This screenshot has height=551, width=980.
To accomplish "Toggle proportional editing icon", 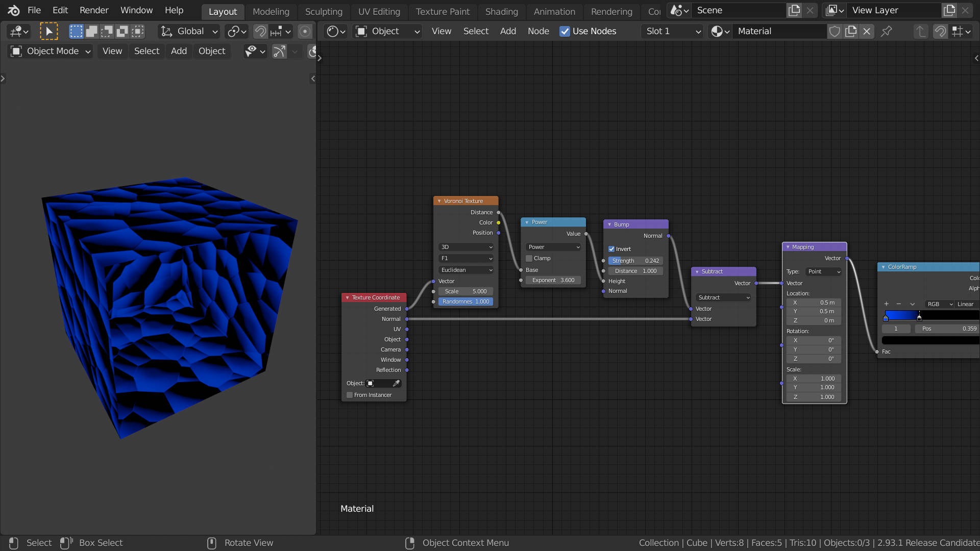I will tap(305, 31).
